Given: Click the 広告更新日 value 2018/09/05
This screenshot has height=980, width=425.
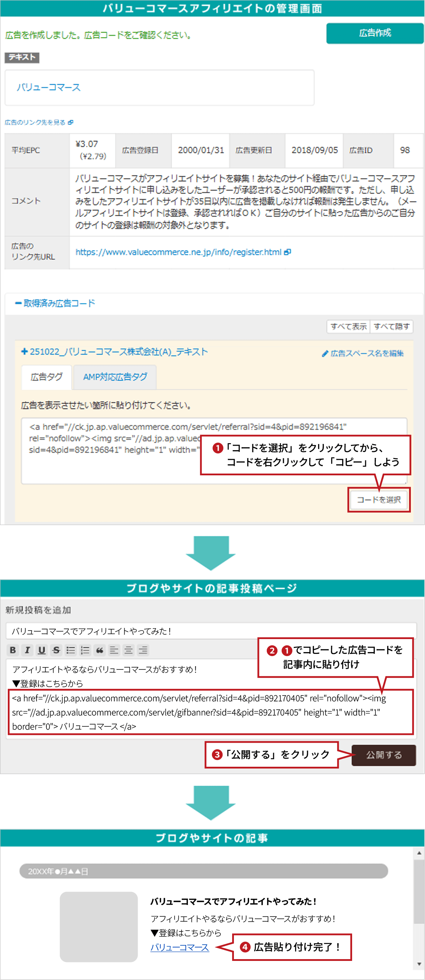Looking at the screenshot, I should coord(315,150).
